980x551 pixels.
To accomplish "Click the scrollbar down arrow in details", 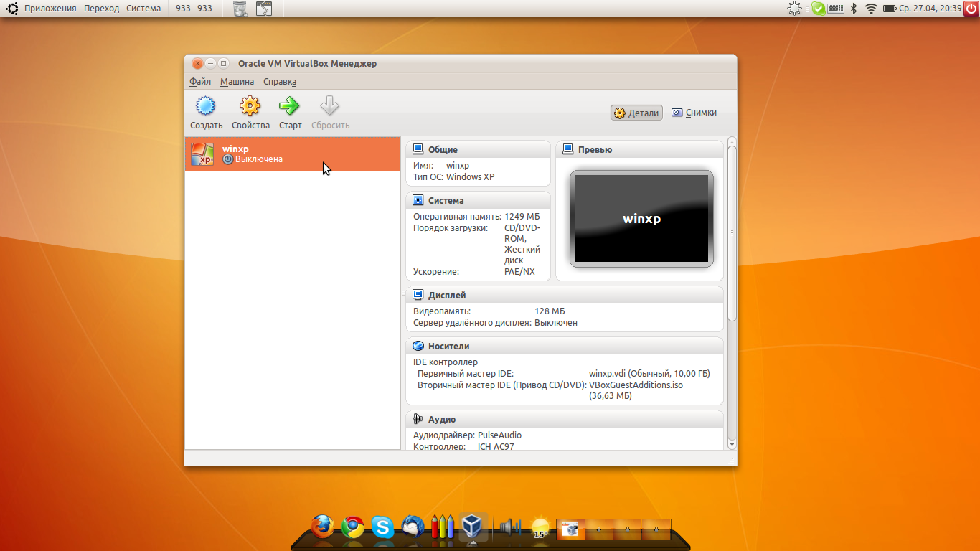I will (x=732, y=445).
